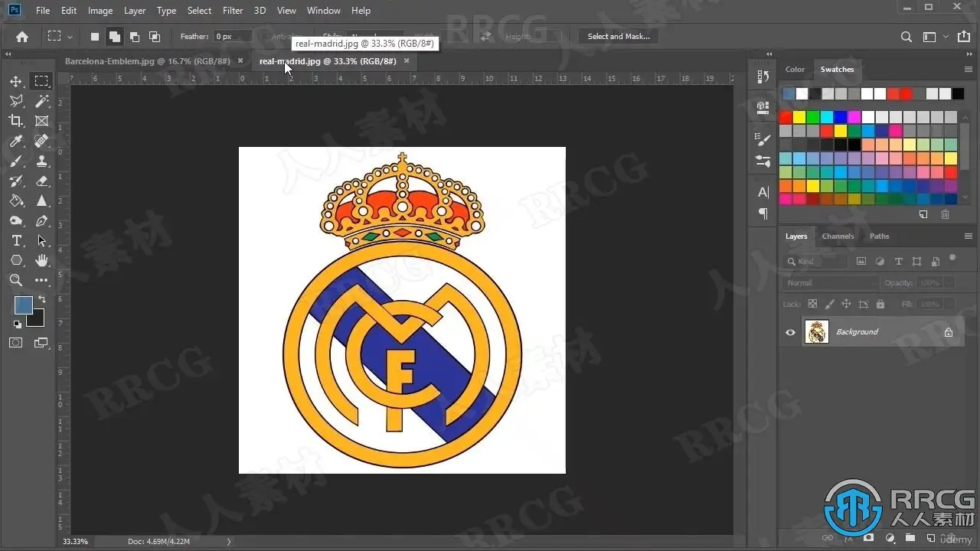Open the Layers panel options menu
Viewport: 980px width, 551px height.
(968, 236)
